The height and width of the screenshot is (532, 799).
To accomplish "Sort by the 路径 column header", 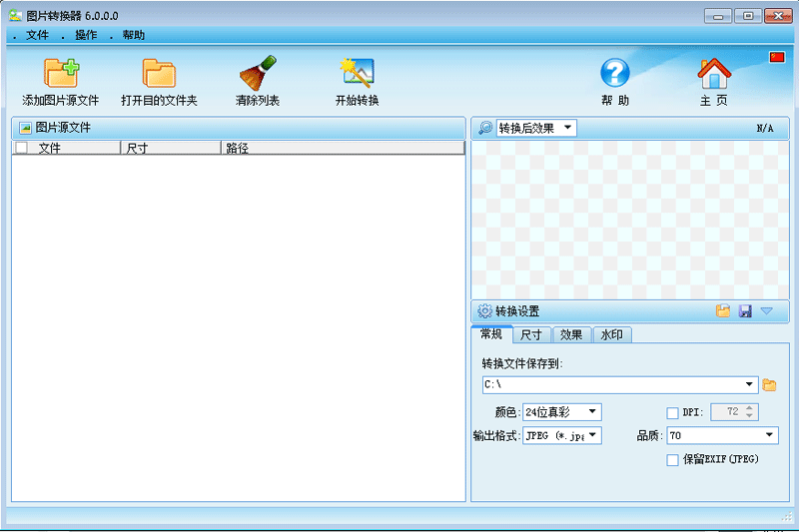I will point(343,148).
